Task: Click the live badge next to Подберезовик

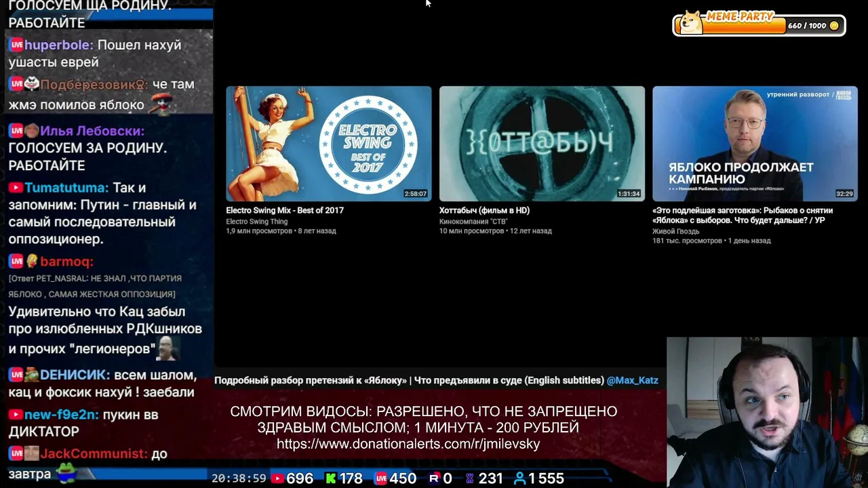Action: click(x=16, y=84)
